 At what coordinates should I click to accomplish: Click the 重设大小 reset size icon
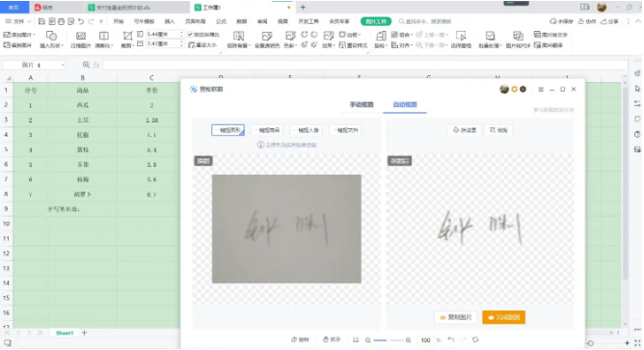point(202,45)
